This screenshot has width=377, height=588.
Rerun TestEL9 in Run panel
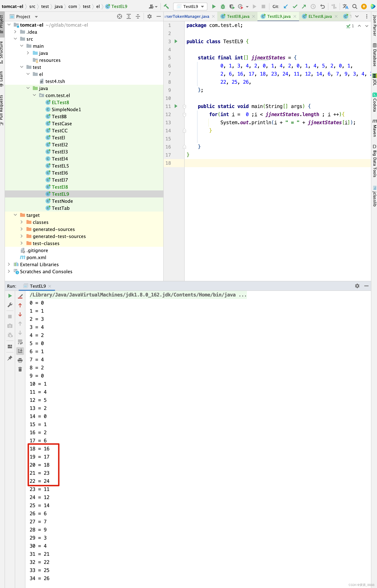click(10, 296)
